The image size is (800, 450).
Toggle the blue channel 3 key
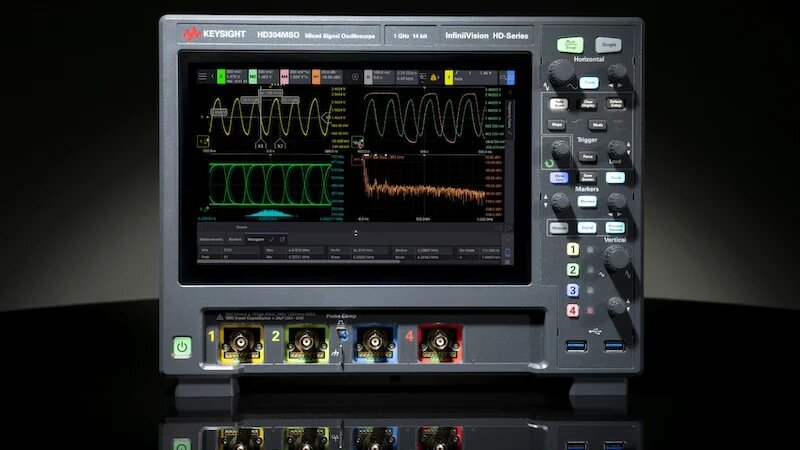(x=572, y=290)
